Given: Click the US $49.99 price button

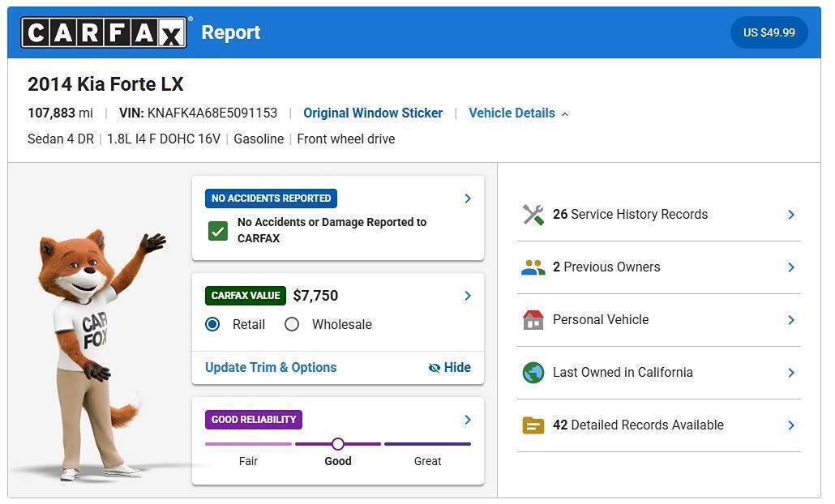Looking at the screenshot, I should coord(769,32).
